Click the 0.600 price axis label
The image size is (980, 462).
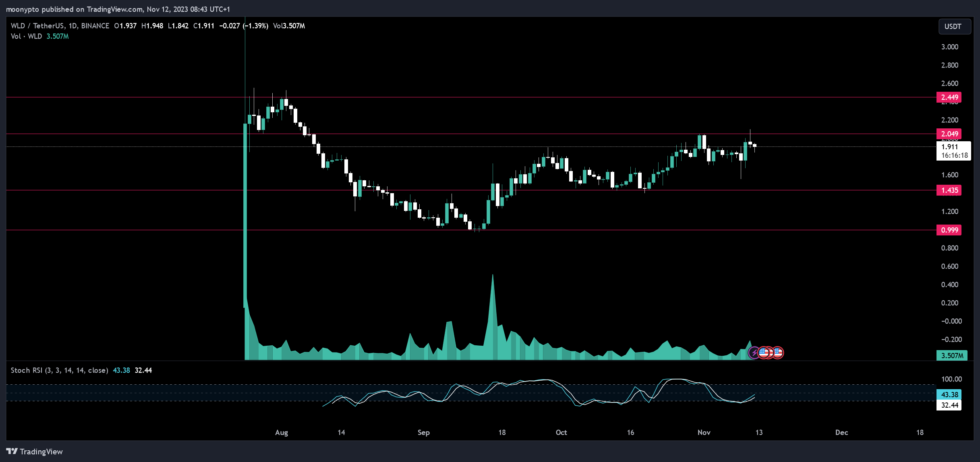click(949, 266)
